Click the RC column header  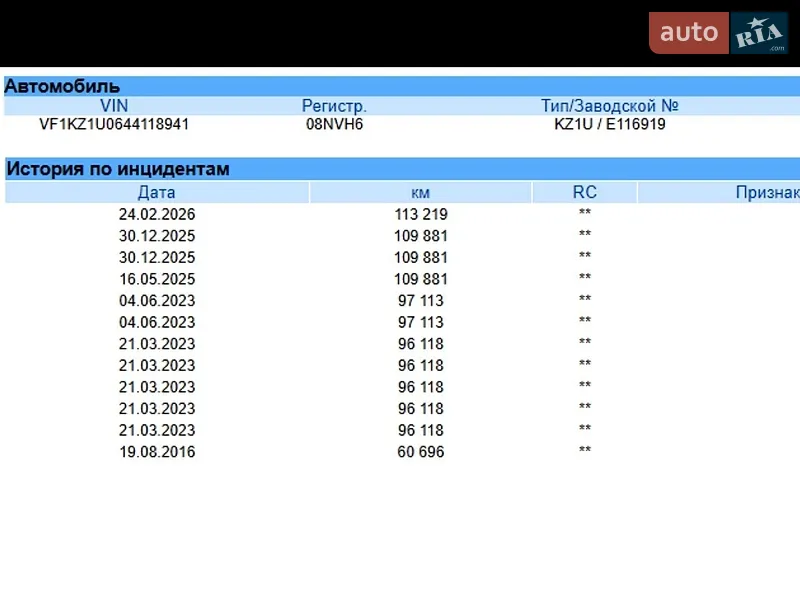pos(585,192)
